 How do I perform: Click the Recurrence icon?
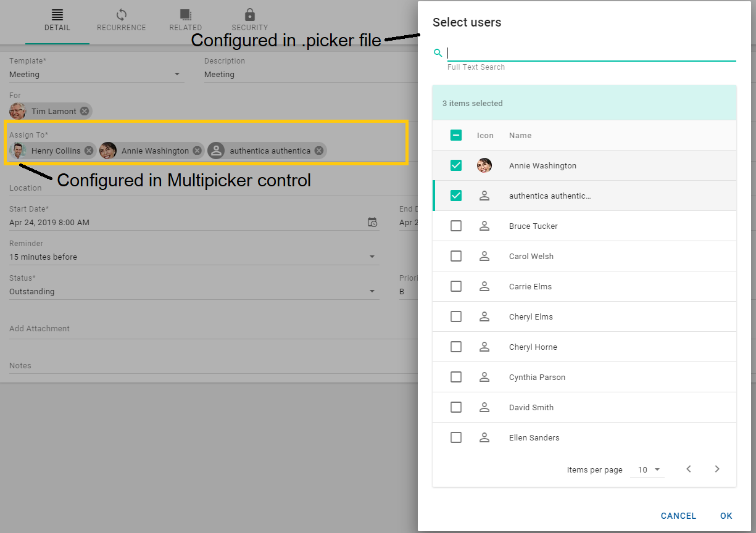(121, 14)
